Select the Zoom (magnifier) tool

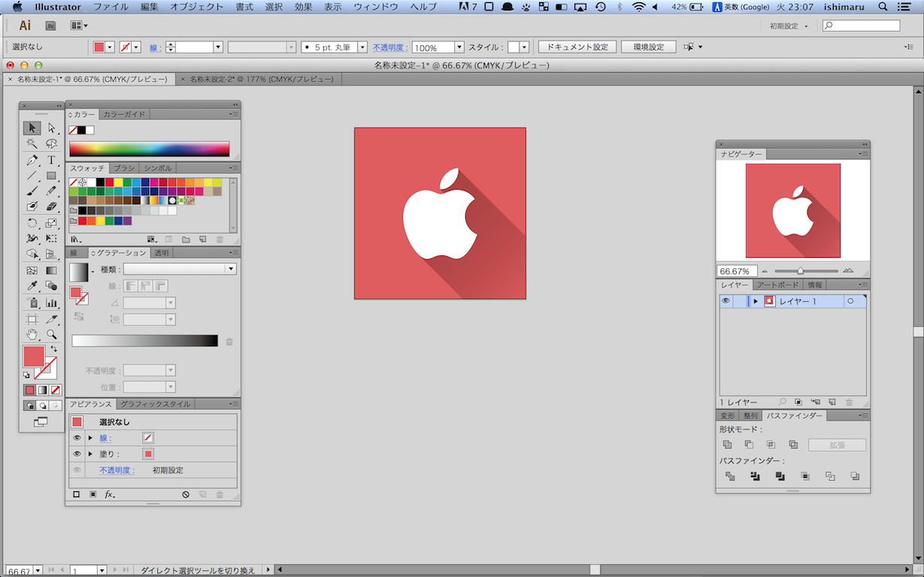[x=51, y=334]
